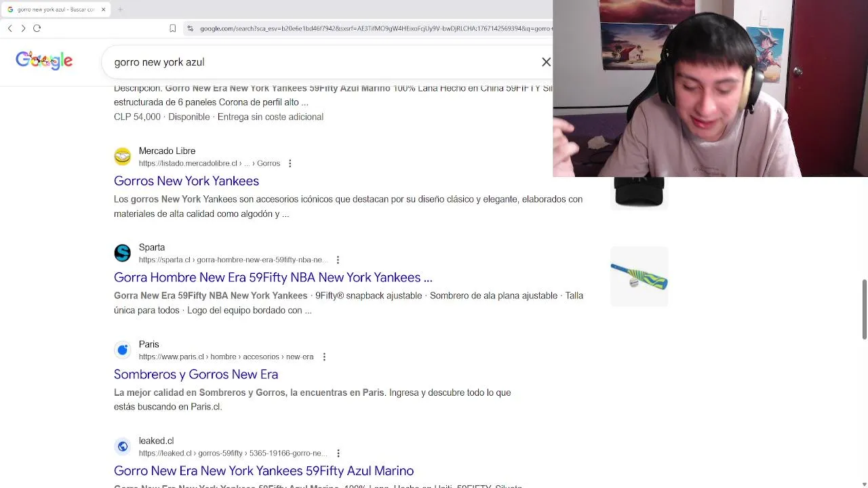Screen dimensions: 868x488
Task: Click the 'CLP 54,000 · Disponible' price line
Action: pos(218,117)
